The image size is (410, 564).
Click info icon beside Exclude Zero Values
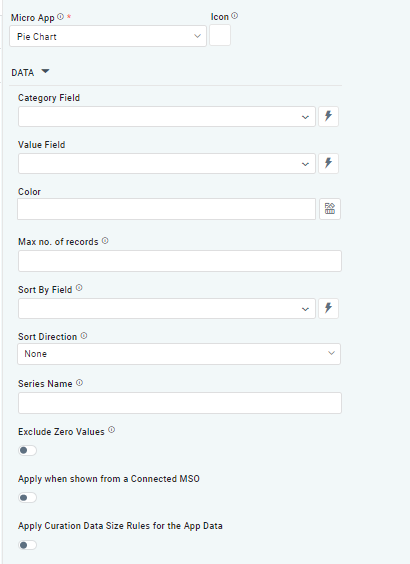[111, 430]
